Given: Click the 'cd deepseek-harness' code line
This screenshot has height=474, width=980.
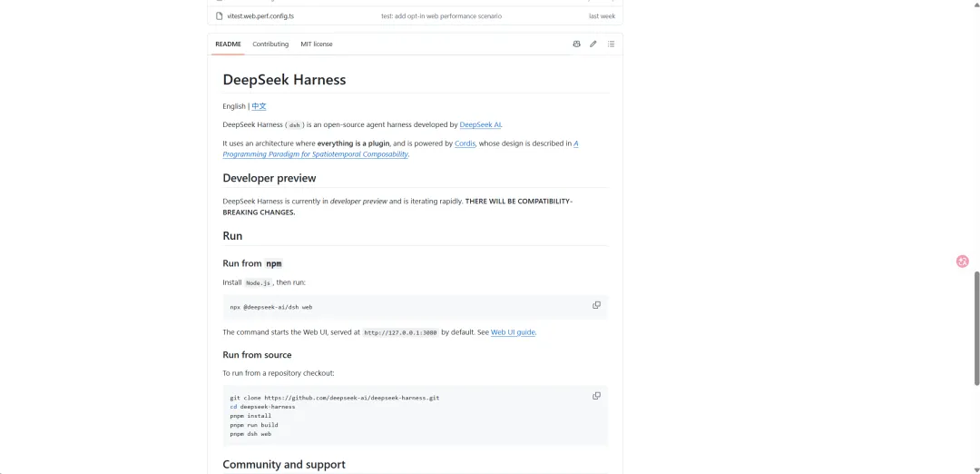Looking at the screenshot, I should click(x=262, y=407).
